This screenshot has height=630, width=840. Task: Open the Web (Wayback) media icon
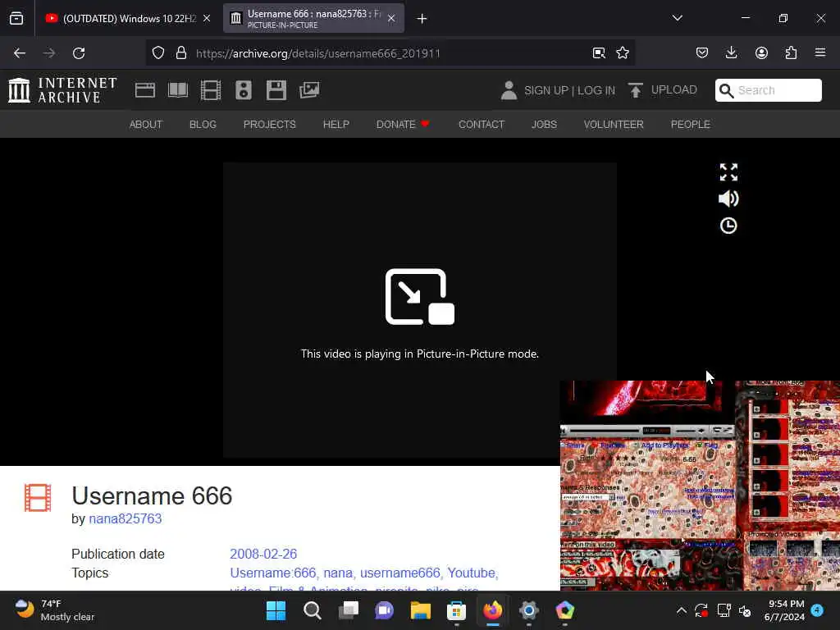pos(145,90)
